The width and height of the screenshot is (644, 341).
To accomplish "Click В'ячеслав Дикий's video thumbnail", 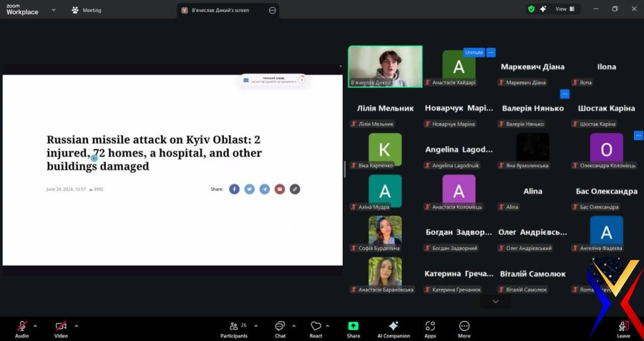I will tap(385, 67).
